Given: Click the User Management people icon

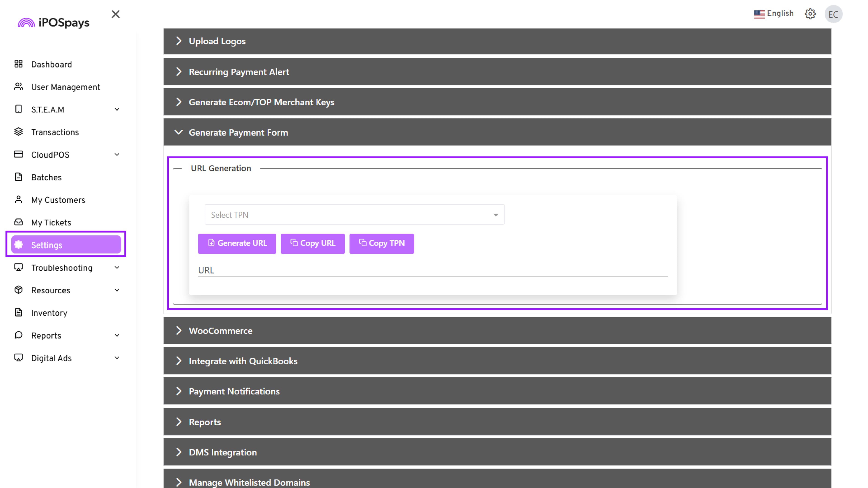Looking at the screenshot, I should point(19,87).
